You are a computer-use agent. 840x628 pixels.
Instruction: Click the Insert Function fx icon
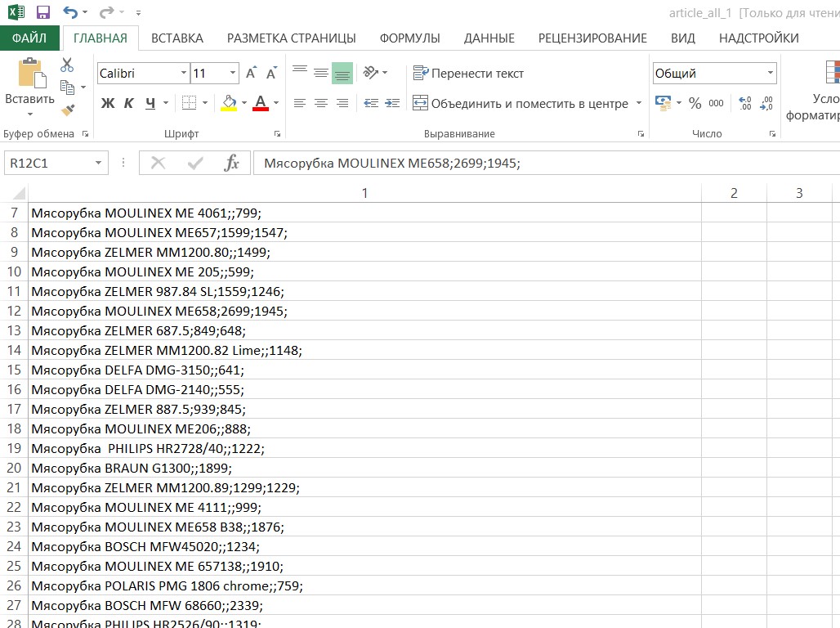(231, 163)
